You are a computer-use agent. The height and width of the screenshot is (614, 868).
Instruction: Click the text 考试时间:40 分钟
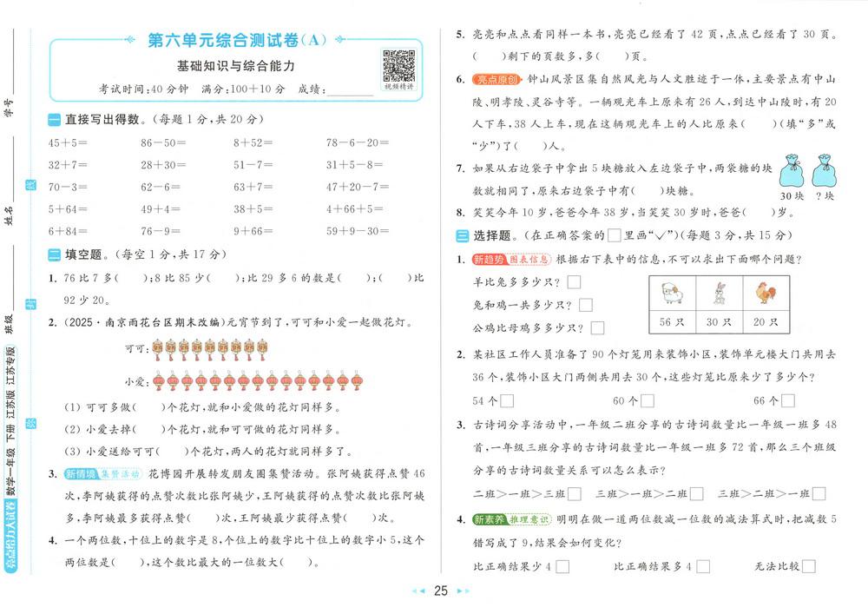click(x=144, y=89)
